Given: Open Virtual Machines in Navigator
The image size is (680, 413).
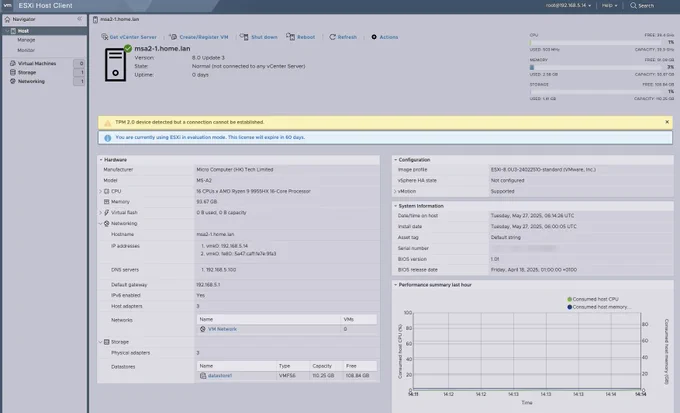Looking at the screenshot, I should (x=37, y=63).
